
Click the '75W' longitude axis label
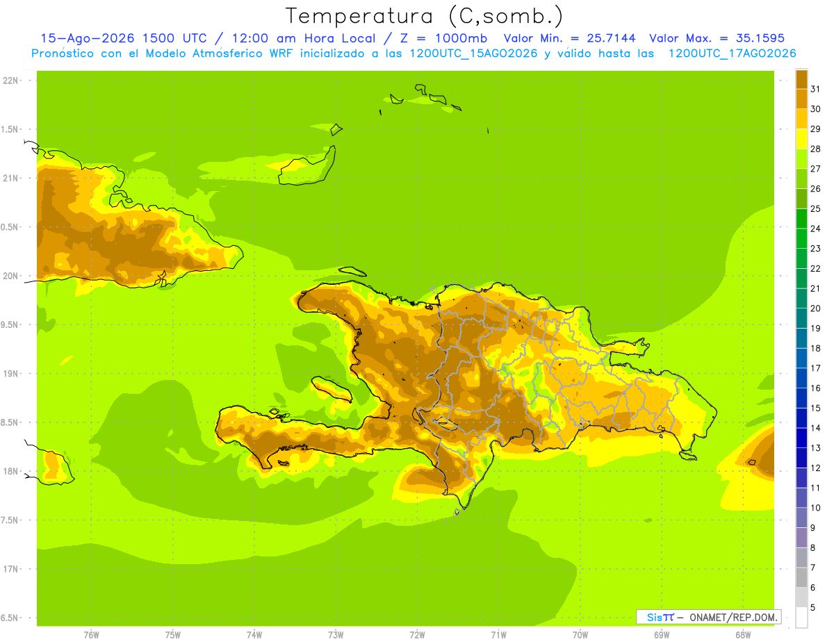coord(173,635)
